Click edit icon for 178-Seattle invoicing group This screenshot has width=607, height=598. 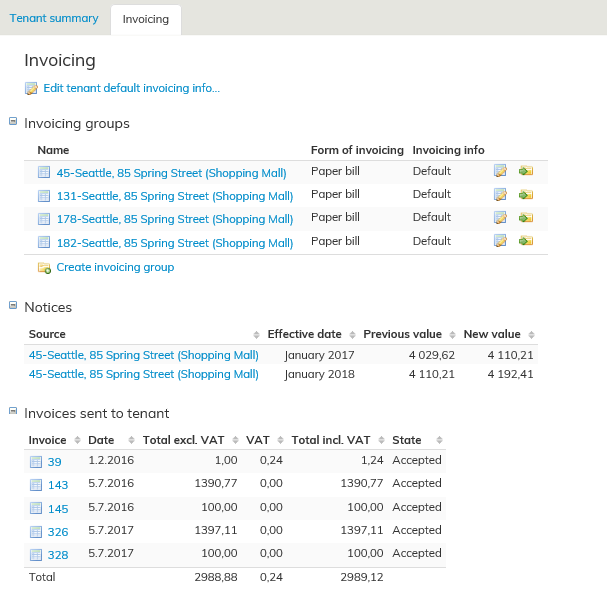click(500, 217)
